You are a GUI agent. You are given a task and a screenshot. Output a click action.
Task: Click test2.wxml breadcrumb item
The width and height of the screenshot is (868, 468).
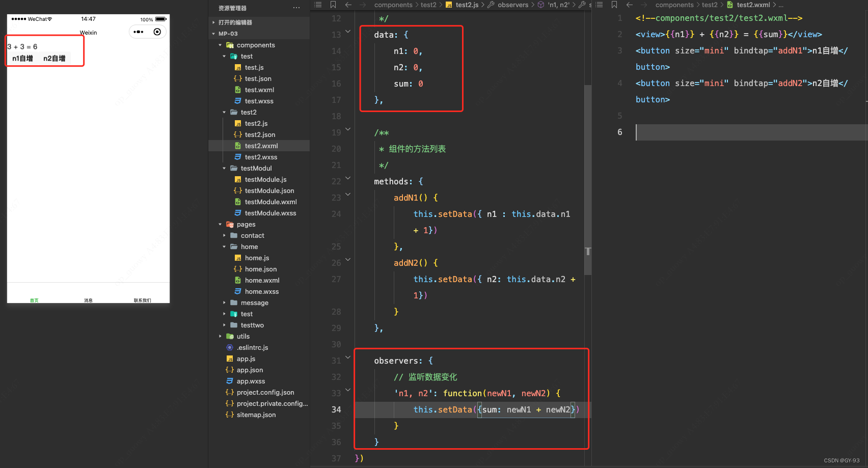click(x=748, y=5)
